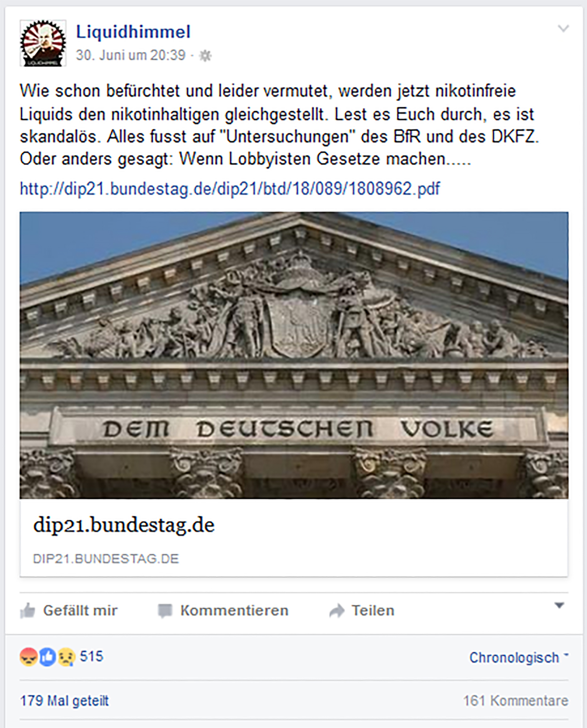Click the Reichstag building preview image
Viewport: 587px width, 728px height.
294,355
